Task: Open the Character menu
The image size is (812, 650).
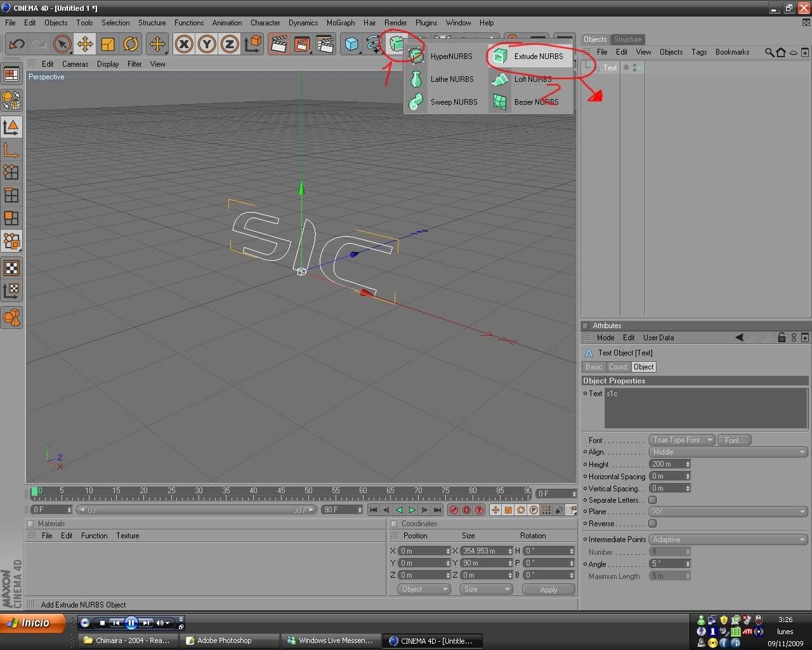Action: pyautogui.click(x=265, y=22)
